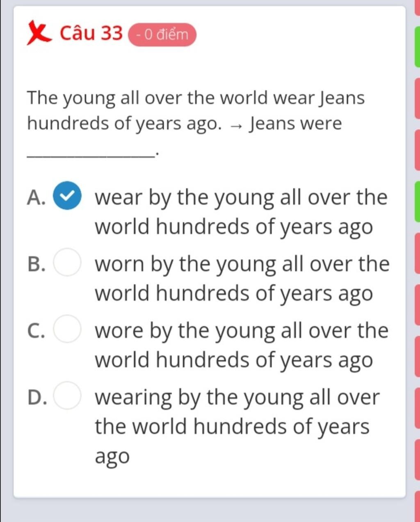The height and width of the screenshot is (522, 420).
Task: Click the 'Câu 33' question heading
Action: 91,33
